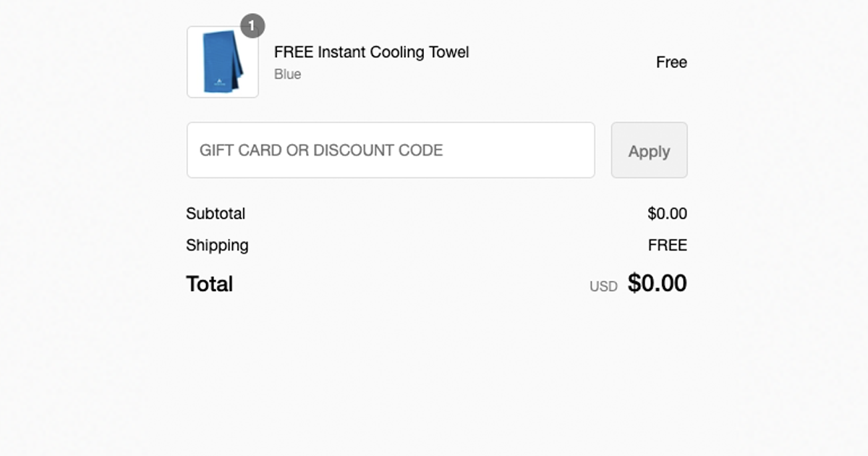
Task: Click the quantity badge showing 1
Action: (x=252, y=26)
